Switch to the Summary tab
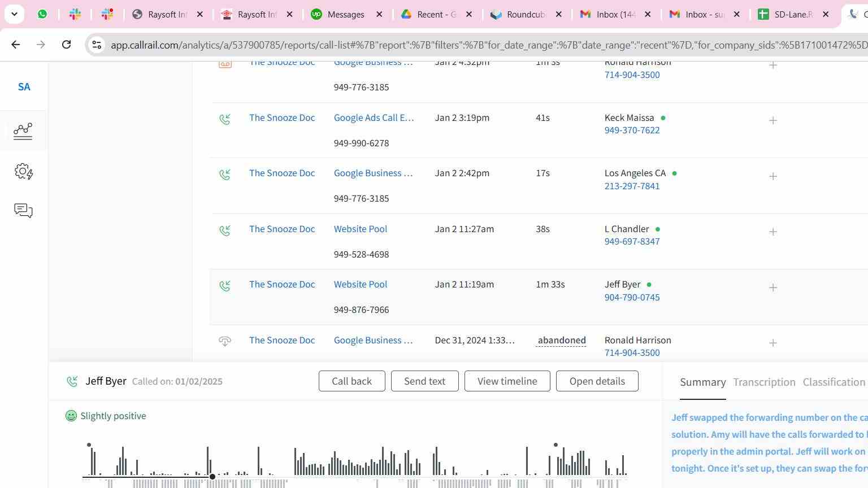Viewport: 868px width, 488px height. click(703, 382)
